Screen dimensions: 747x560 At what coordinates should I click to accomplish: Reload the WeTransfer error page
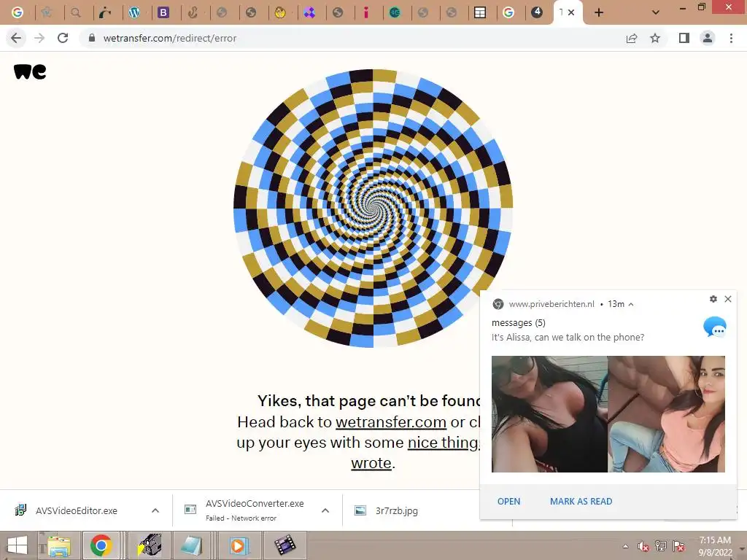tap(63, 38)
